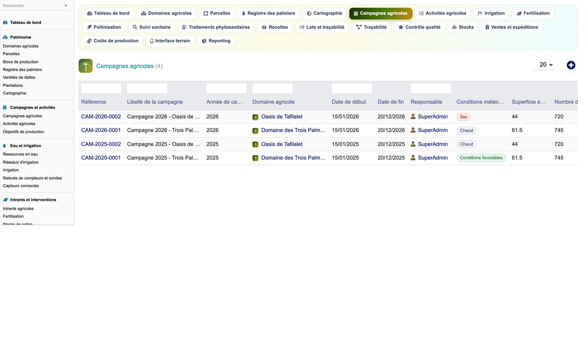Open the Stocks tab

coord(463,27)
